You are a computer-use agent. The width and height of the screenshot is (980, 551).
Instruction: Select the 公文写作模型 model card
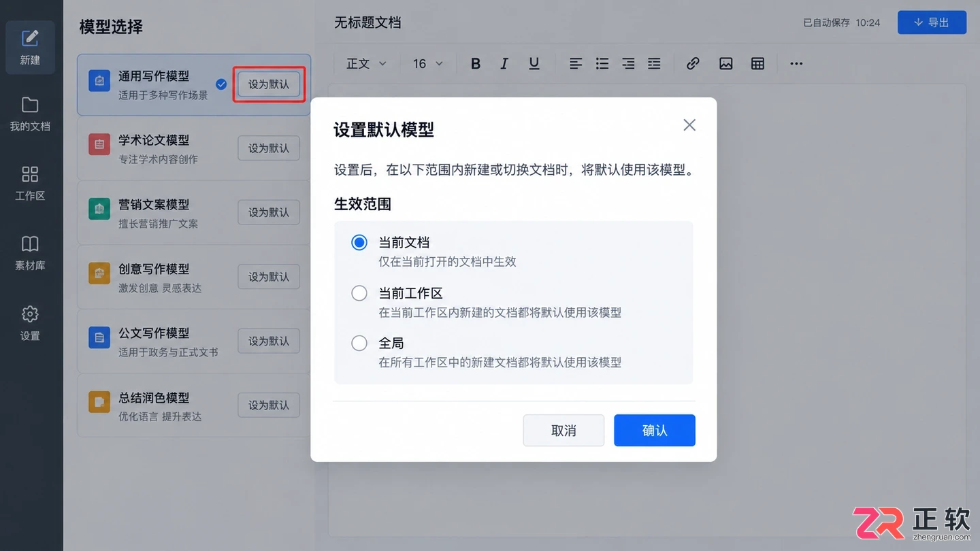194,341
